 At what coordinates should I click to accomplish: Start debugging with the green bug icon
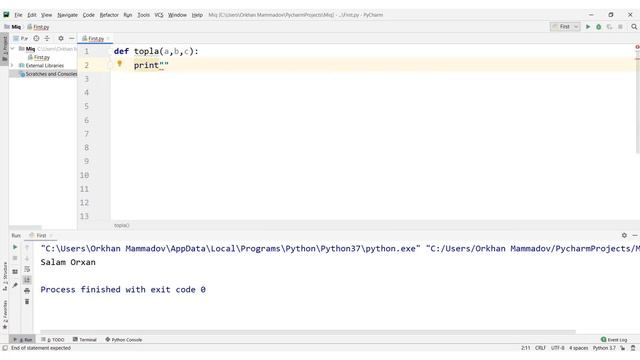(599, 27)
